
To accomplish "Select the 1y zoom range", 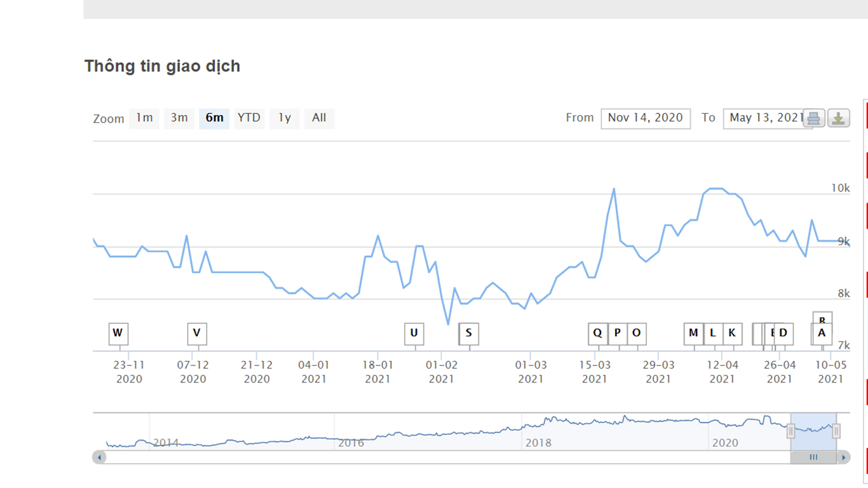I will click(x=284, y=118).
